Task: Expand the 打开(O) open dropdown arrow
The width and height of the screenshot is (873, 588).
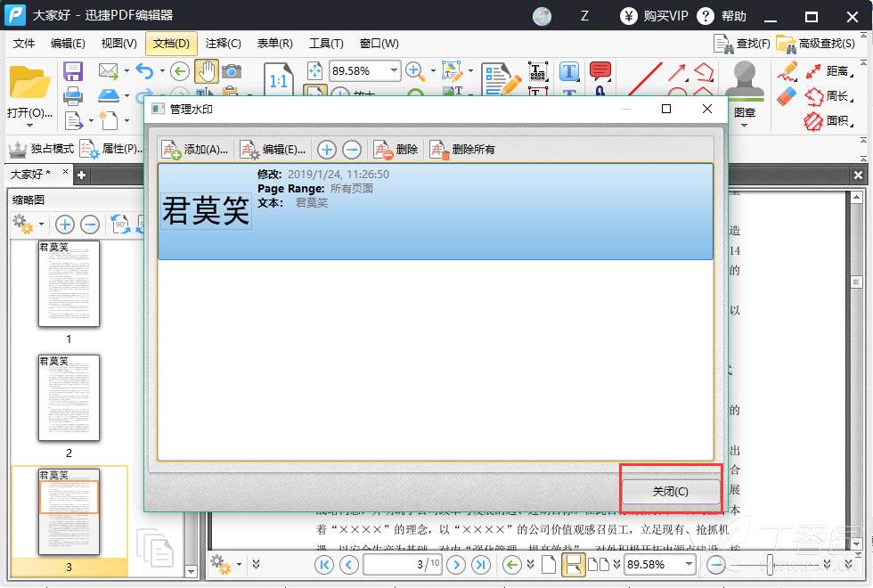Action: pos(29,125)
